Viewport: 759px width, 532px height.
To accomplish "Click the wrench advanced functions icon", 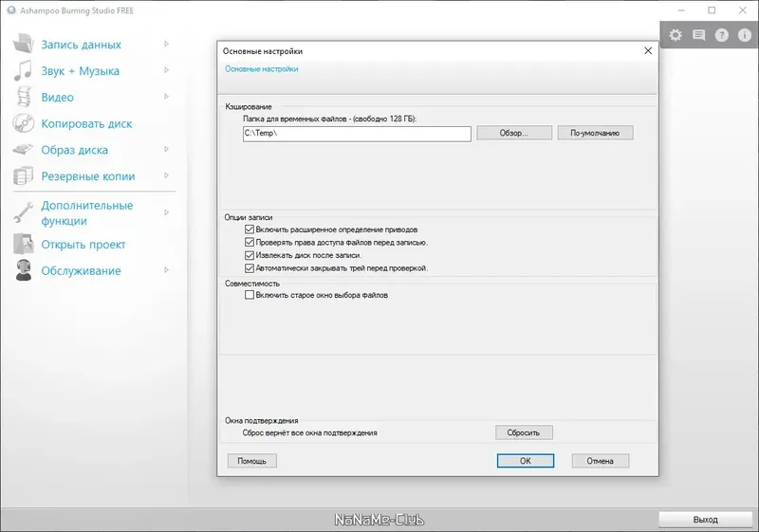I will coord(23,212).
